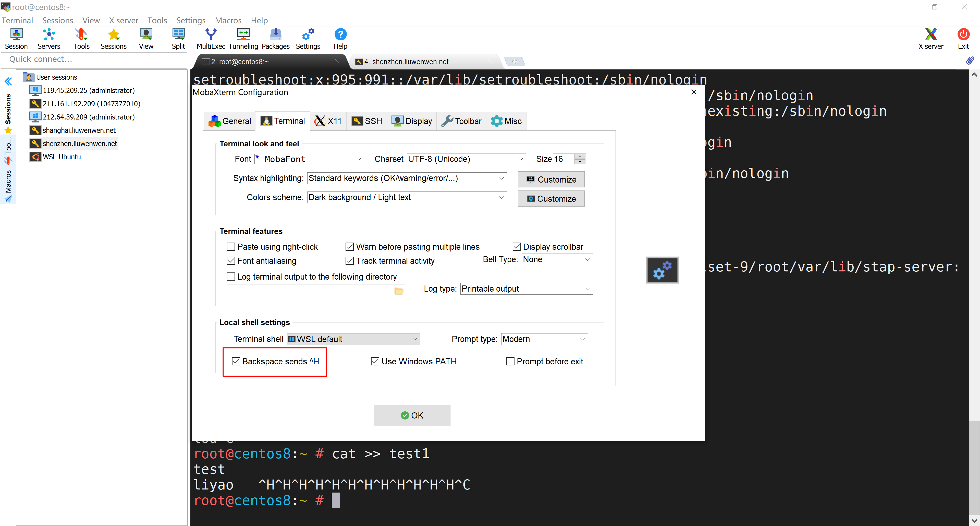Switch to the SSH settings tab
Viewport: 980px width, 526px height.
pyautogui.click(x=366, y=121)
